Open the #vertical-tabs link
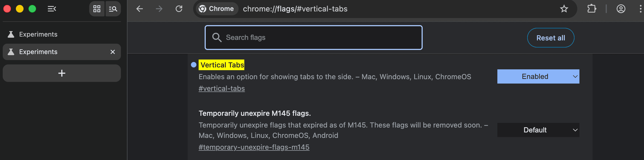 [x=222, y=88]
